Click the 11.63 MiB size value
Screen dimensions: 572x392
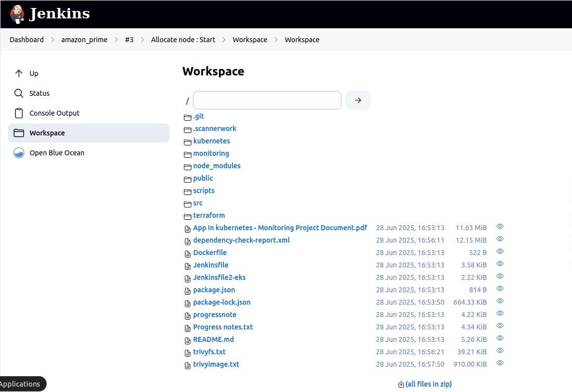pyautogui.click(x=471, y=228)
